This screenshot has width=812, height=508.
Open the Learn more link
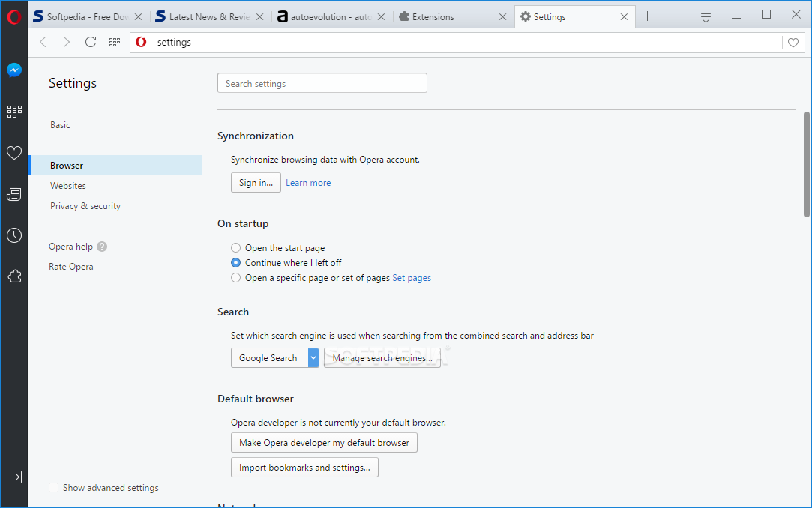point(308,183)
